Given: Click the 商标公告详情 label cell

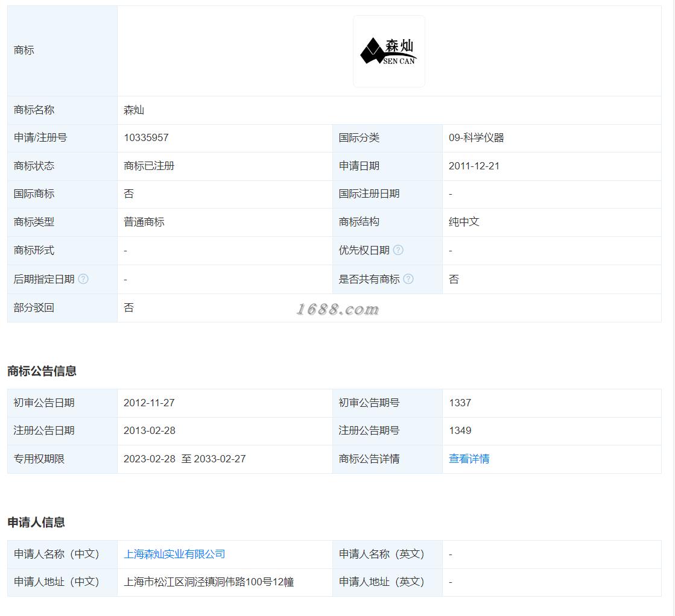Looking at the screenshot, I should point(387,459).
